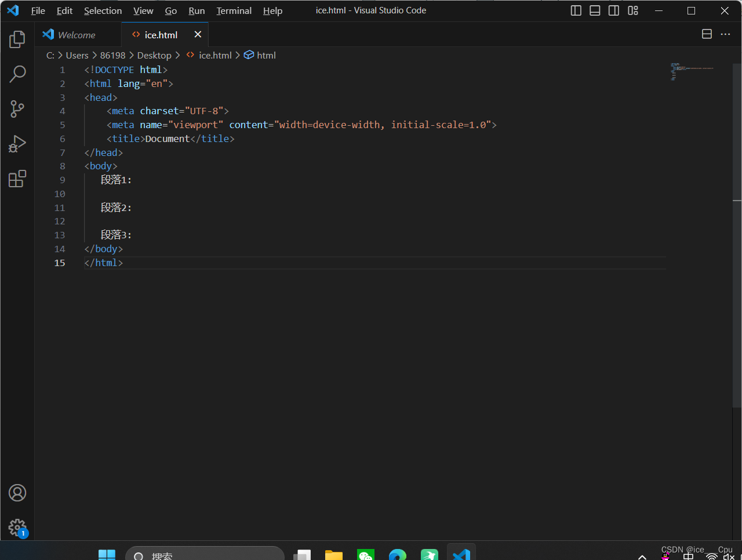Click the DOCTYPE text on line 1
The height and width of the screenshot is (560, 742).
tap(114, 70)
